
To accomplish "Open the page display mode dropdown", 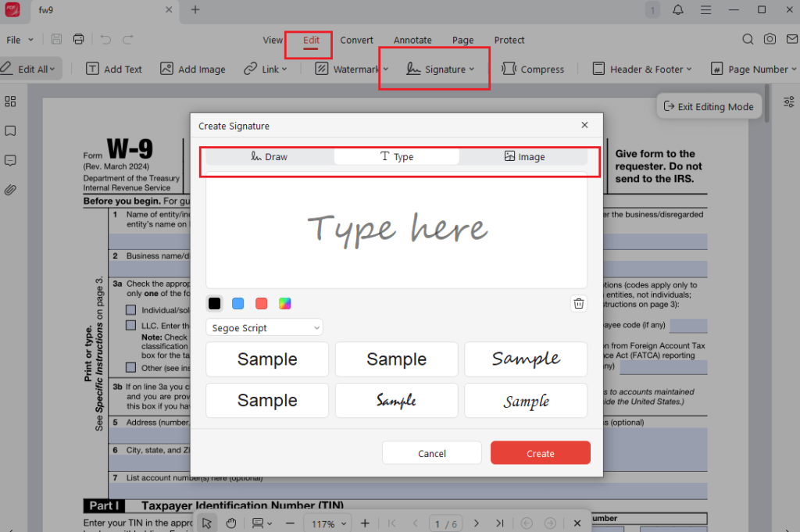I will click(262, 523).
